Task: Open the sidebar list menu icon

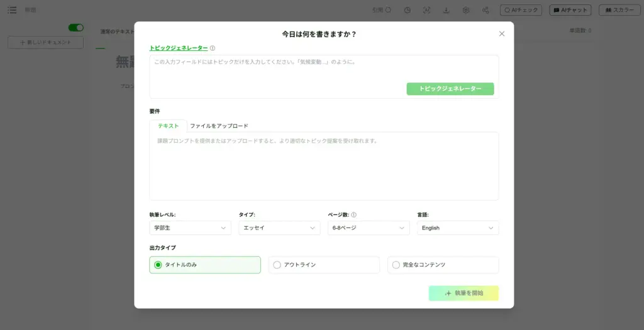Action: click(x=12, y=10)
